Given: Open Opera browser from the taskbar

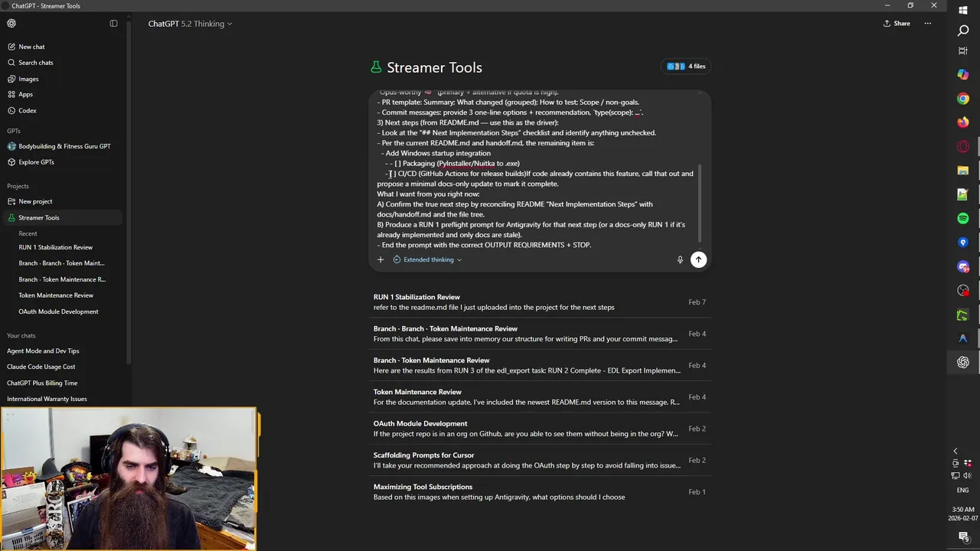Looking at the screenshot, I should point(963,146).
